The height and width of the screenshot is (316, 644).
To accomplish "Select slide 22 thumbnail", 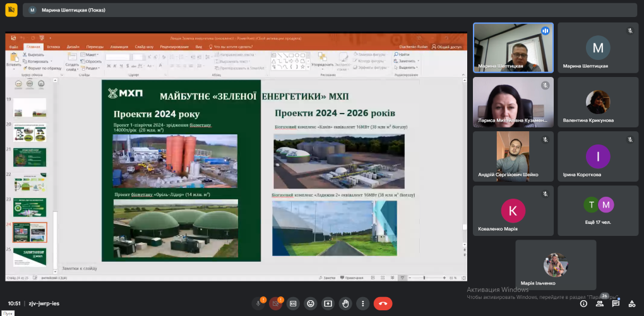I will 30,182.
